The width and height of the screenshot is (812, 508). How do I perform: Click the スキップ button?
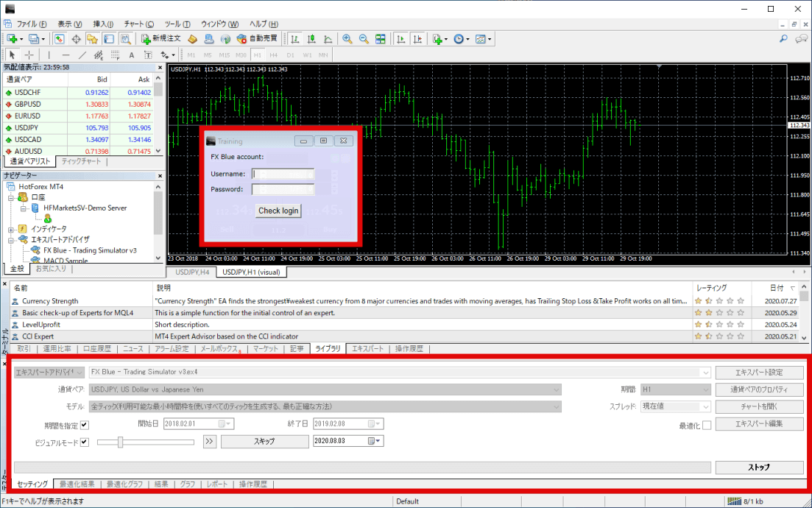(264, 441)
